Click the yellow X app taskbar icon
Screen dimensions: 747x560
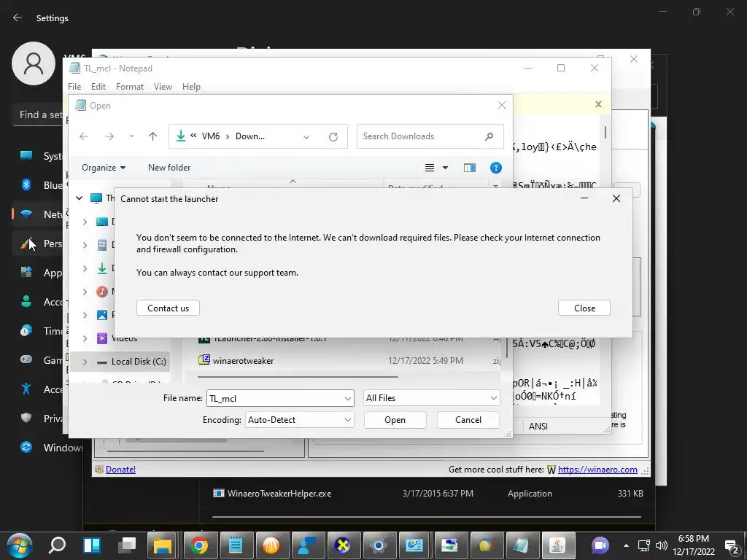coord(342,545)
